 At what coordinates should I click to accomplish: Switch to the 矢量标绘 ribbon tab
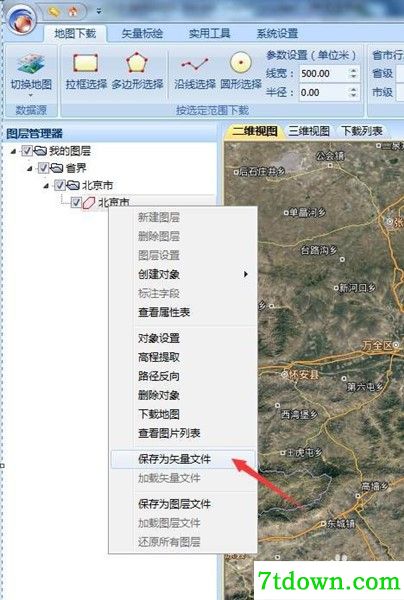pos(142,34)
